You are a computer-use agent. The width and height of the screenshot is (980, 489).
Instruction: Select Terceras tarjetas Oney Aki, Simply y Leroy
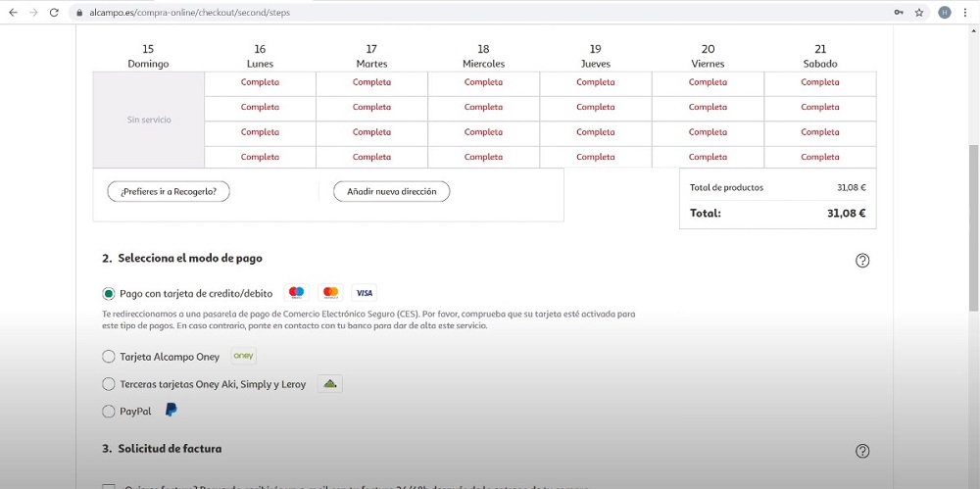coord(109,384)
